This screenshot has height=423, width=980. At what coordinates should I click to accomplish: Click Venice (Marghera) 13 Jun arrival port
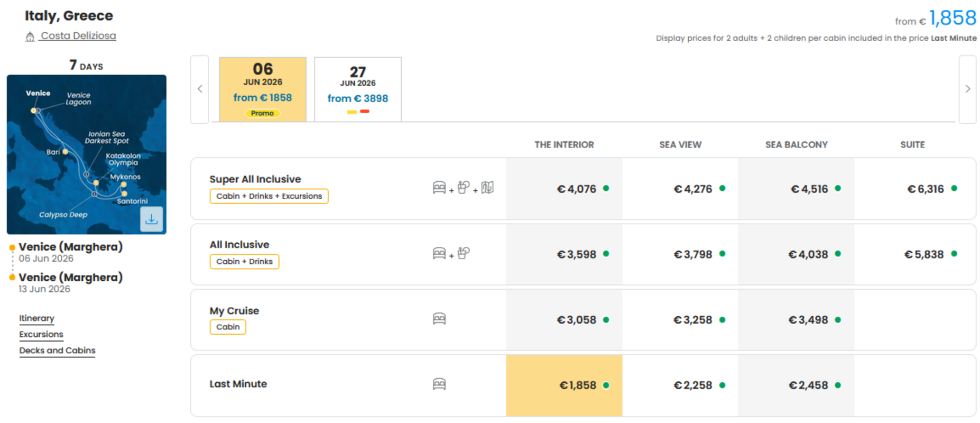(71, 278)
